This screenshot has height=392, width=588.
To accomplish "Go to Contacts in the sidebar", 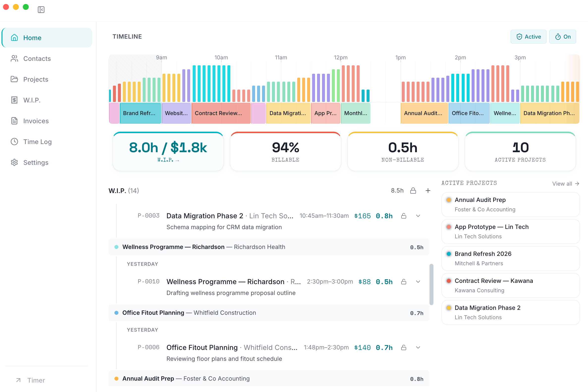I will [x=47, y=58].
